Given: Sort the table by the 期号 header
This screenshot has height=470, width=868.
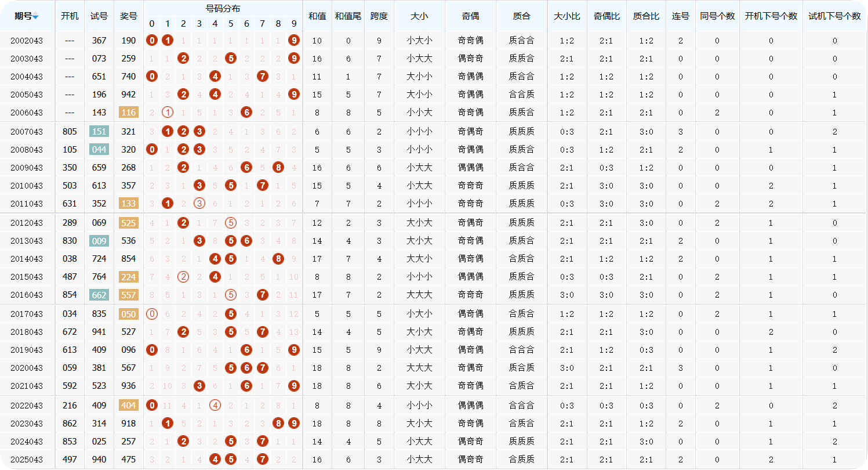Looking at the screenshot, I should pyautogui.click(x=27, y=16).
